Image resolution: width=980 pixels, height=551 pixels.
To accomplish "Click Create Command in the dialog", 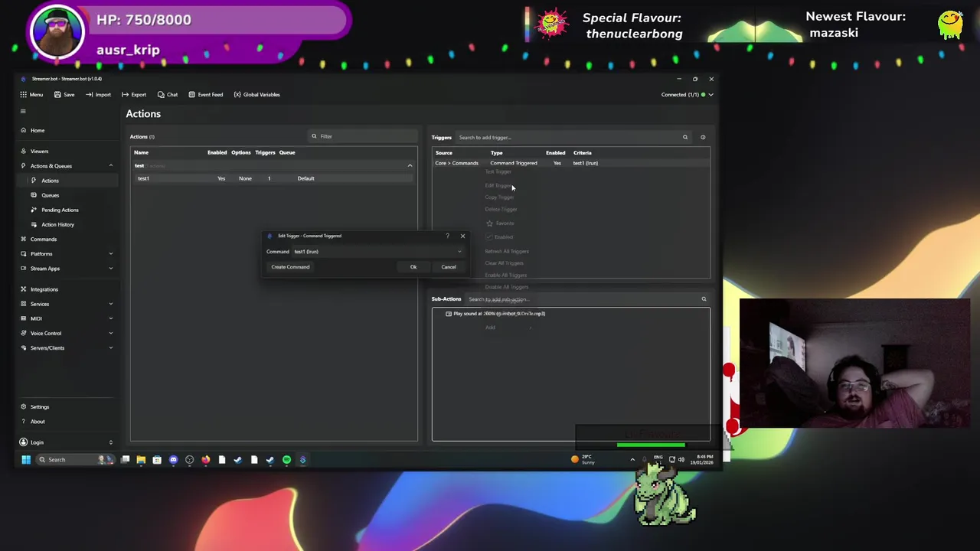I will (290, 267).
